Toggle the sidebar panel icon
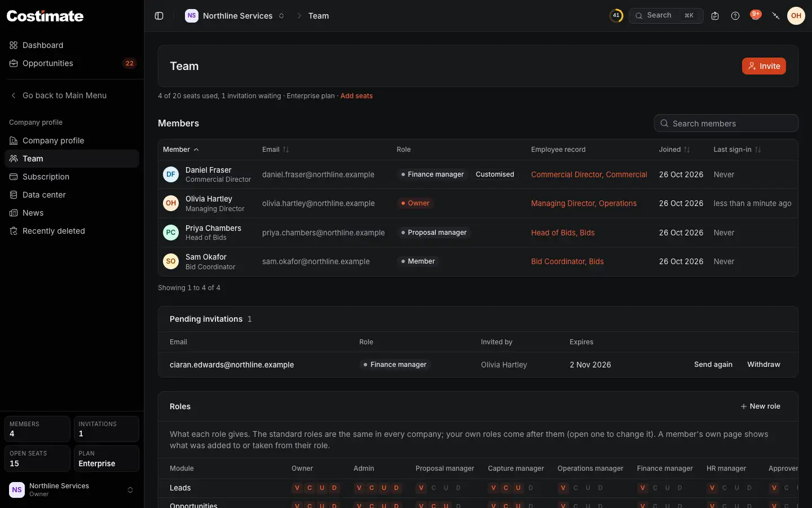This screenshot has width=812, height=508. [159, 16]
